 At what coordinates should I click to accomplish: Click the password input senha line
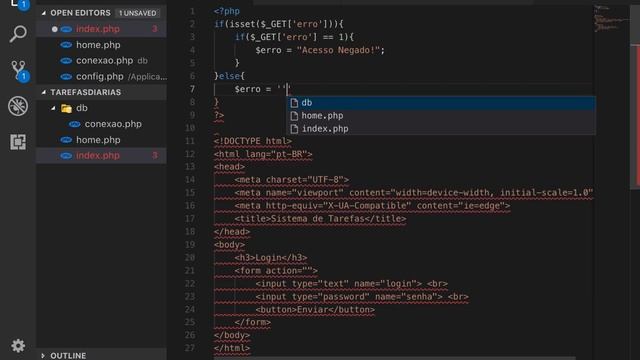(362, 297)
